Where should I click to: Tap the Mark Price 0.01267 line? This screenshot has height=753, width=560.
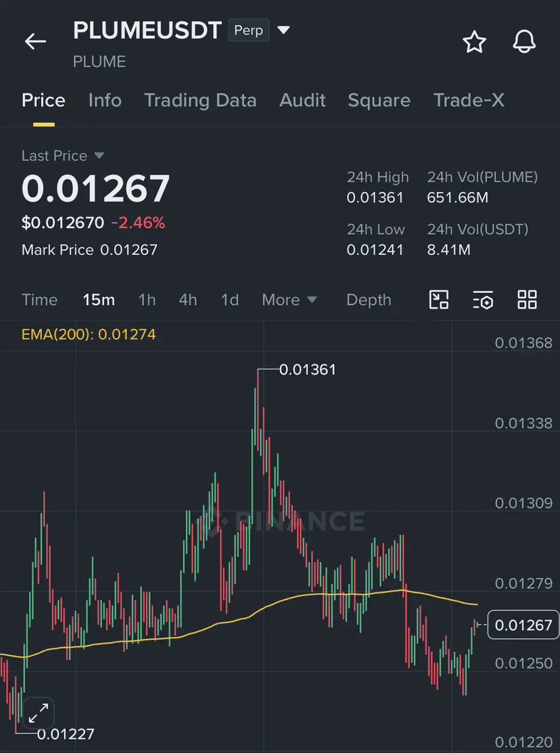[89, 250]
